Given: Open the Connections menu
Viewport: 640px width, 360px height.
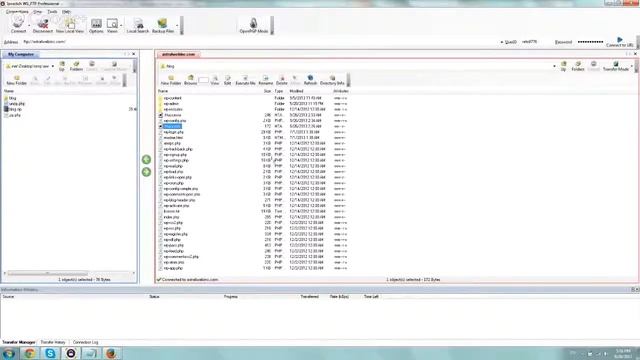Looking at the screenshot, I should 17,12.
